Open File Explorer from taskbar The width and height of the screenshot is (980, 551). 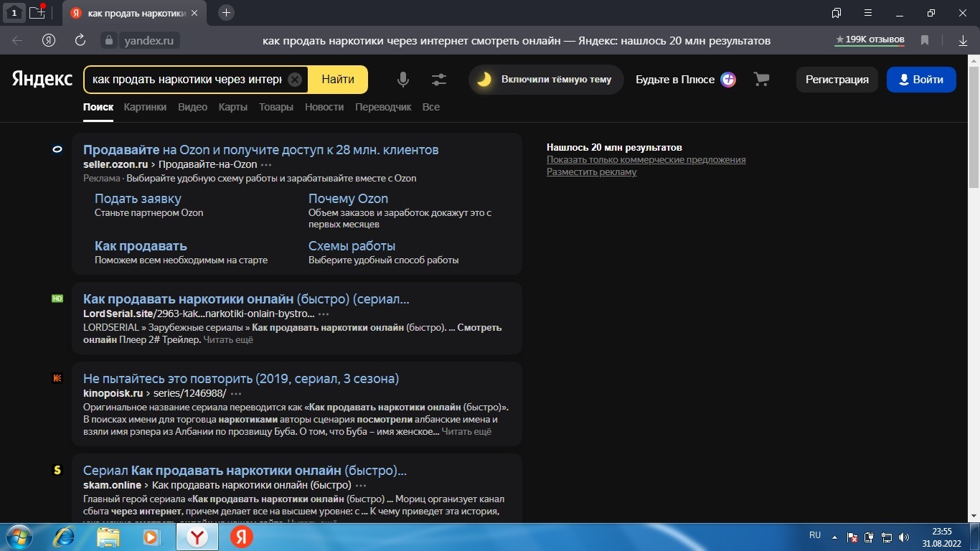coord(108,537)
